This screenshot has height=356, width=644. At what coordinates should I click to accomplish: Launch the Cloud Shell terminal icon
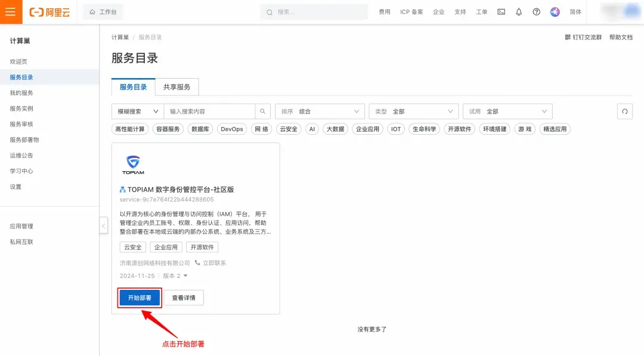[501, 12]
